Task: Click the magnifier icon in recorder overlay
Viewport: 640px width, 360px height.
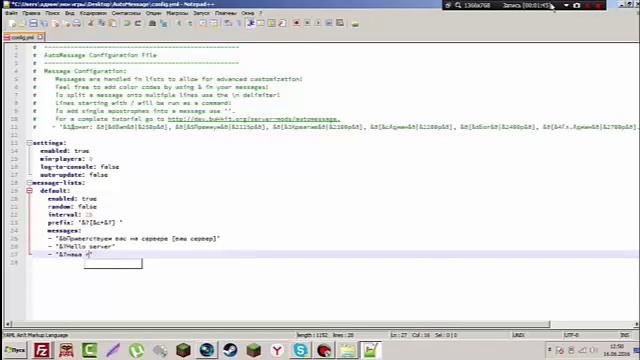Action: pos(458,5)
